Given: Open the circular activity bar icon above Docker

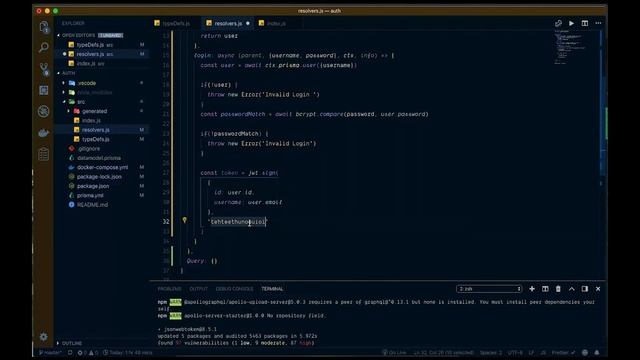Looking at the screenshot, I should click(x=44, y=111).
